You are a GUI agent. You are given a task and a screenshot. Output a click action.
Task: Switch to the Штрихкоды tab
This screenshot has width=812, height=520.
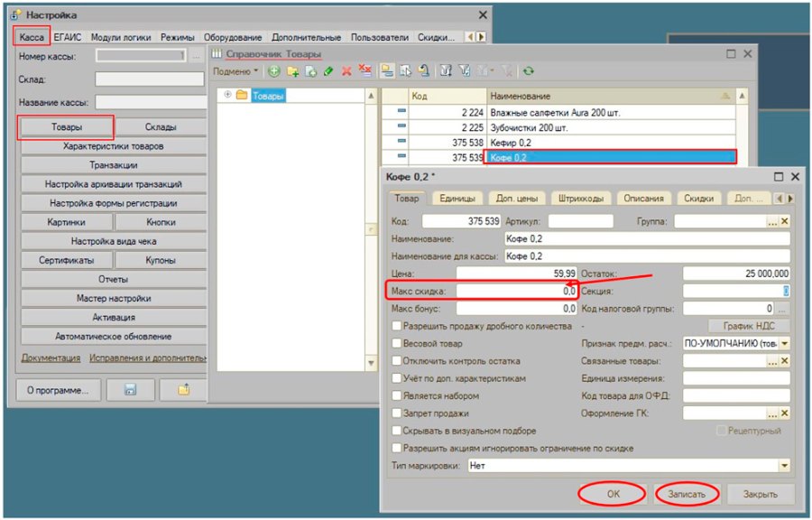pos(581,199)
